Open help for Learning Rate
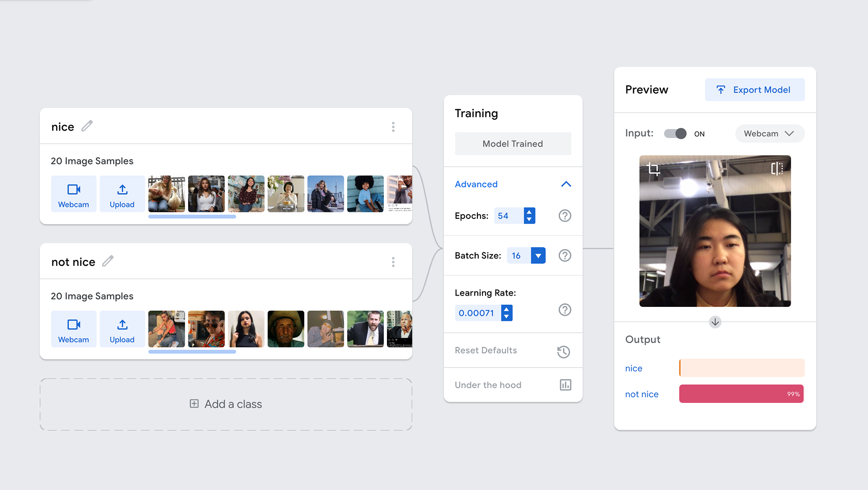This screenshot has height=490, width=868. coord(565,310)
